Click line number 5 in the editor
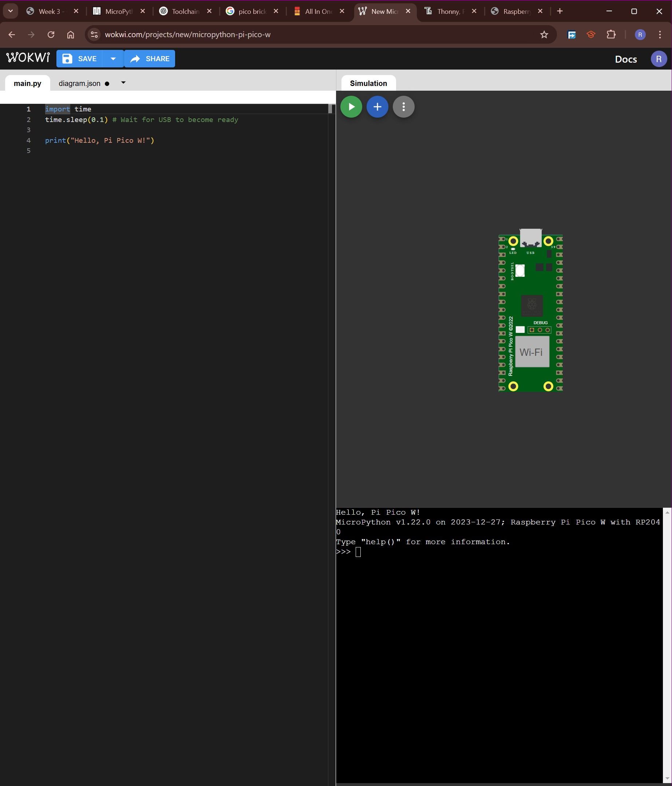The height and width of the screenshot is (786, 672). (28, 151)
